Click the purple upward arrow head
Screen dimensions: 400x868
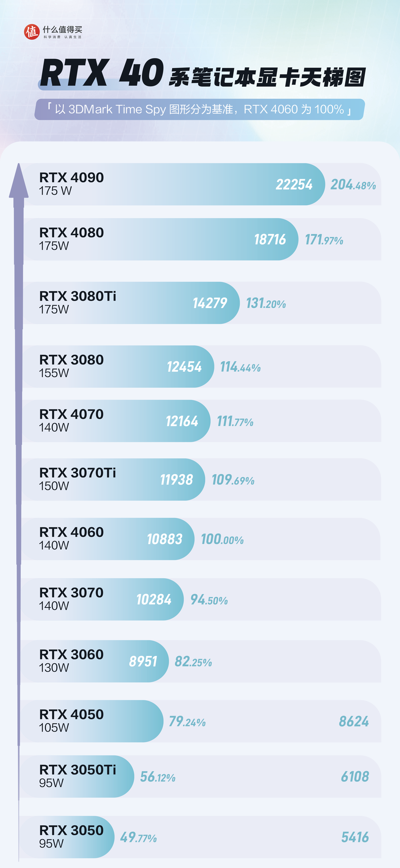tap(19, 182)
